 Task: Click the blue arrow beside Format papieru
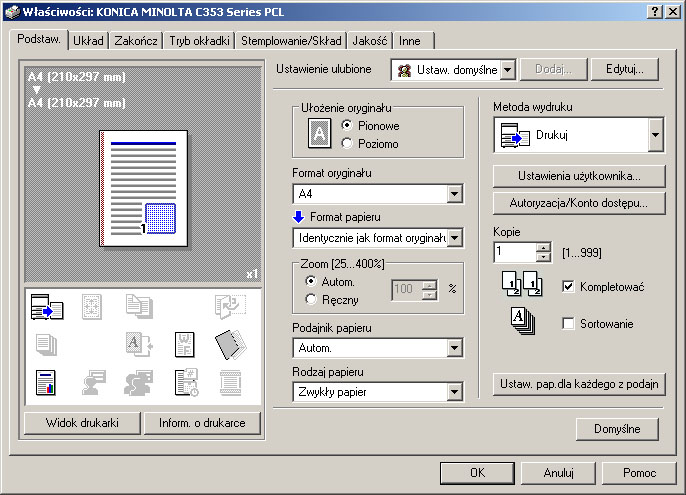pyautogui.click(x=298, y=217)
